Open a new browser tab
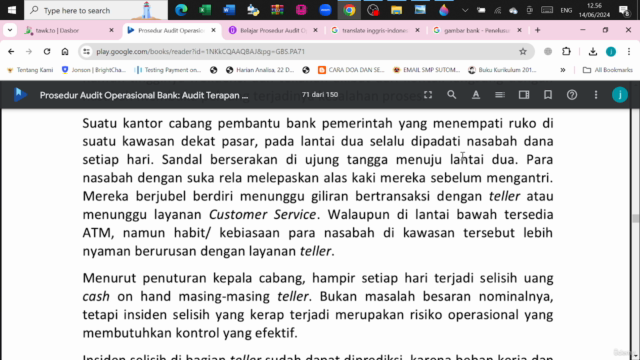 (538, 30)
